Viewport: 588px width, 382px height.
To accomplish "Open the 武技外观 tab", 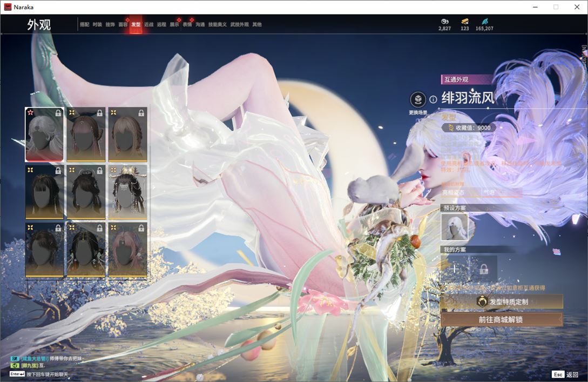I will tap(239, 24).
